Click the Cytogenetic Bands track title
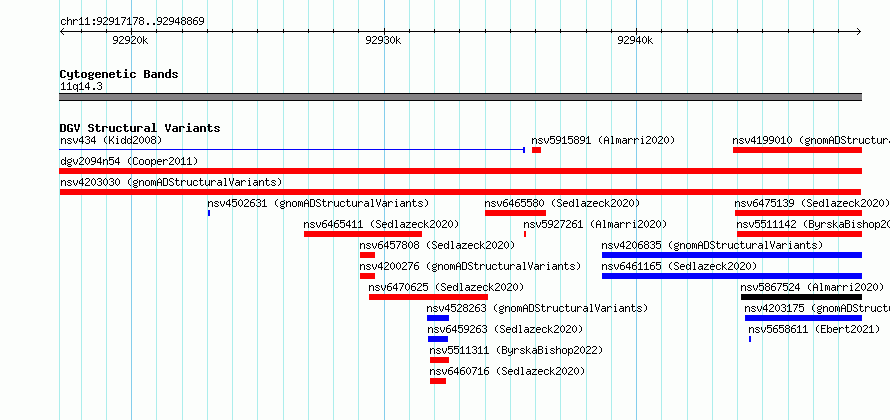The image size is (890, 420). click(x=119, y=74)
